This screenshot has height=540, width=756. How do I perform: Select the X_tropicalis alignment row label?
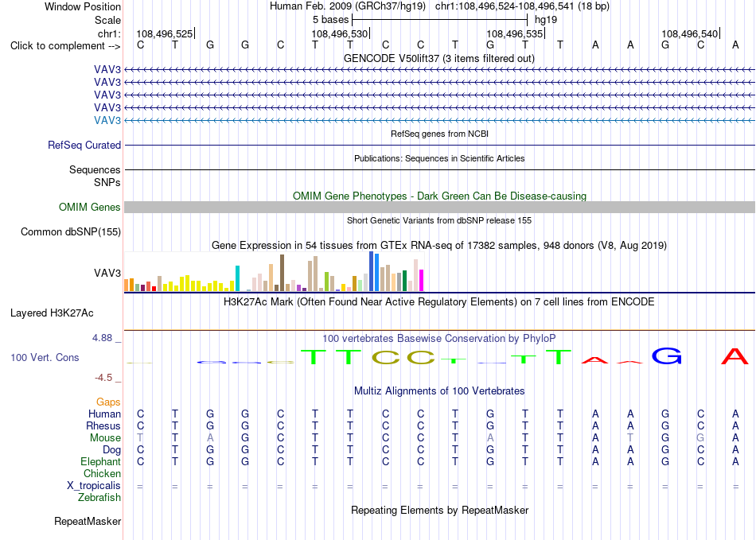pos(94,486)
